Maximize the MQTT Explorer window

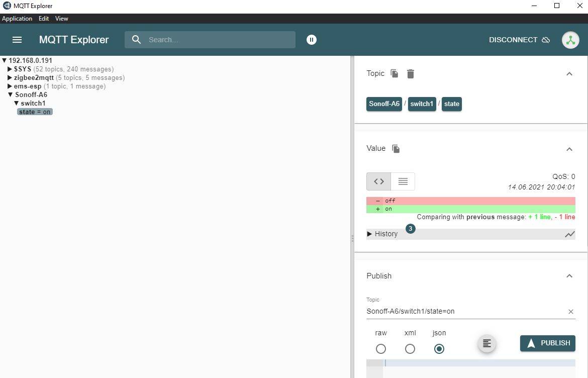[557, 6]
